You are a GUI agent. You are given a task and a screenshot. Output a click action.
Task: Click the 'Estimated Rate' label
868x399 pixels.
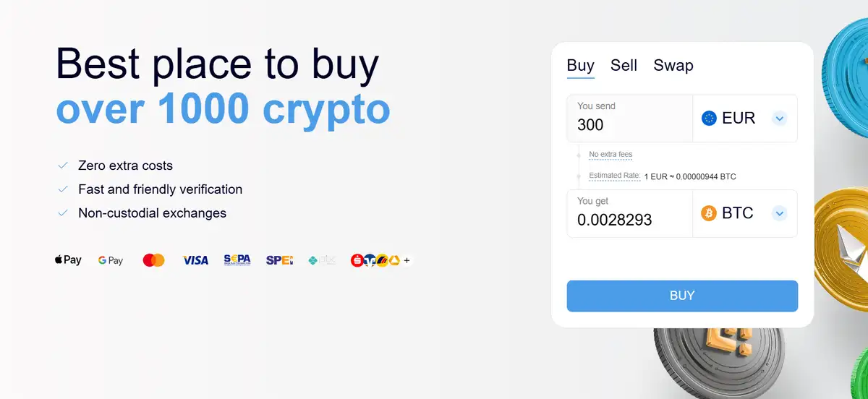(x=614, y=176)
